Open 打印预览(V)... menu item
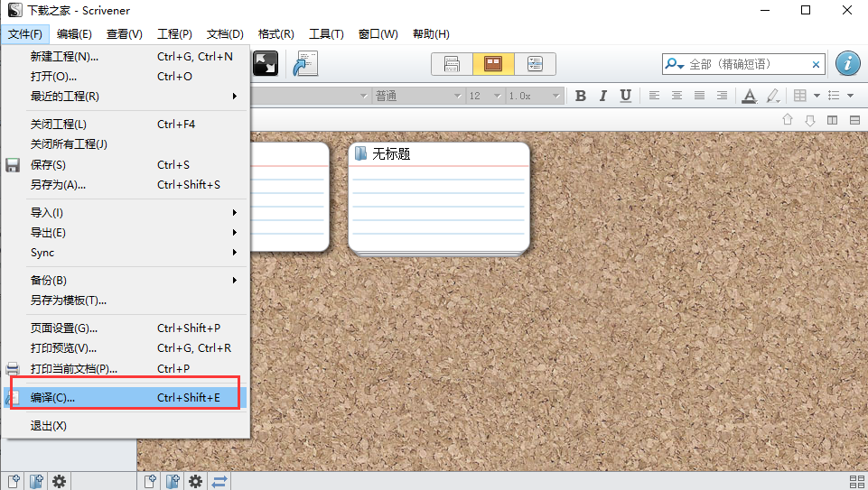The width and height of the screenshot is (868, 490). pos(126,348)
